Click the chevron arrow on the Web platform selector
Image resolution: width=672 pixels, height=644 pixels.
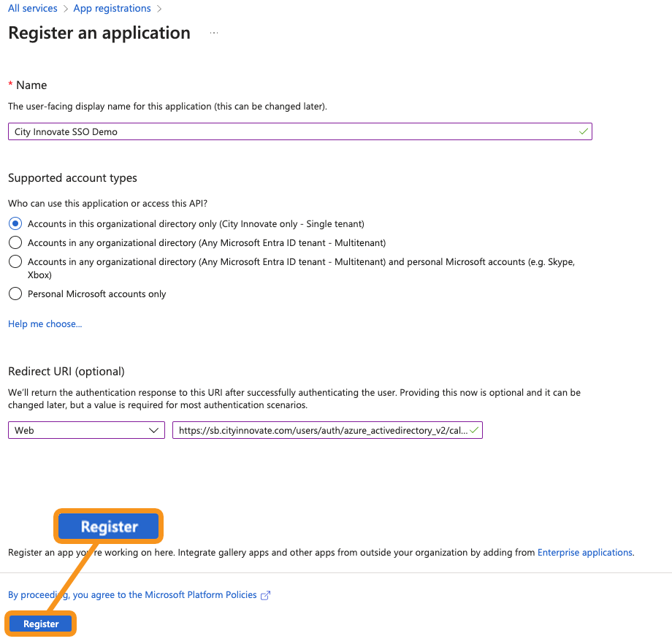click(x=154, y=431)
